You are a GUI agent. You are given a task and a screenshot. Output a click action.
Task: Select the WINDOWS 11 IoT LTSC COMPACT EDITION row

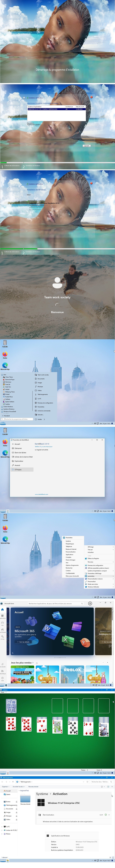click(x=56, y=109)
